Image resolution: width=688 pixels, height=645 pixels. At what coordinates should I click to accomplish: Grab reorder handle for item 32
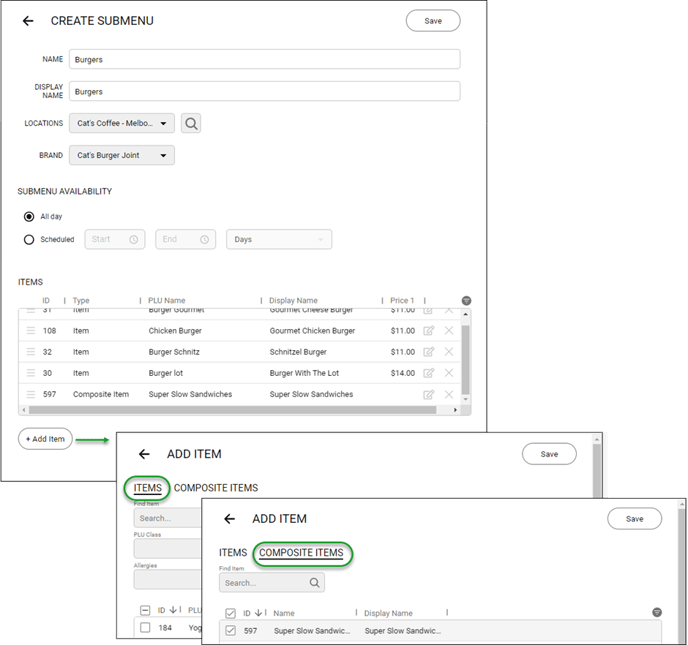tap(31, 351)
